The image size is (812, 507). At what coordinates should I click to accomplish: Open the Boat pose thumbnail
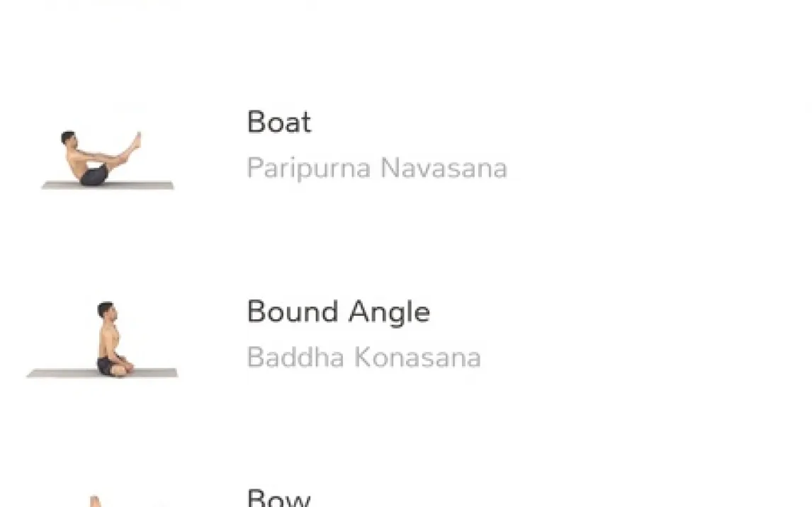pos(106,159)
